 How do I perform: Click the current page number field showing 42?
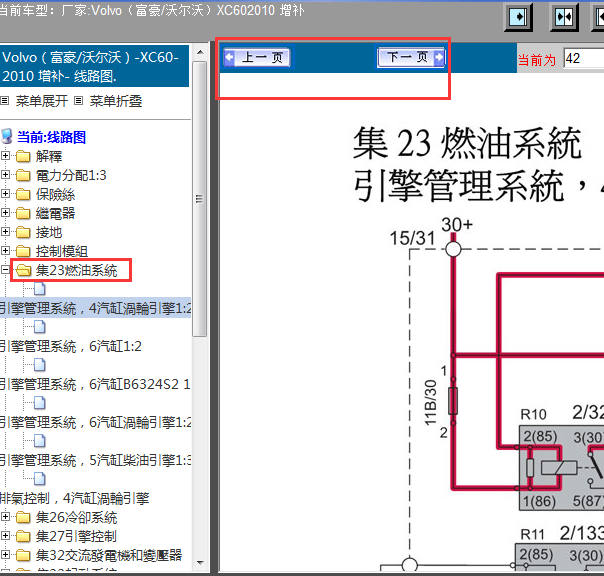coord(583,59)
